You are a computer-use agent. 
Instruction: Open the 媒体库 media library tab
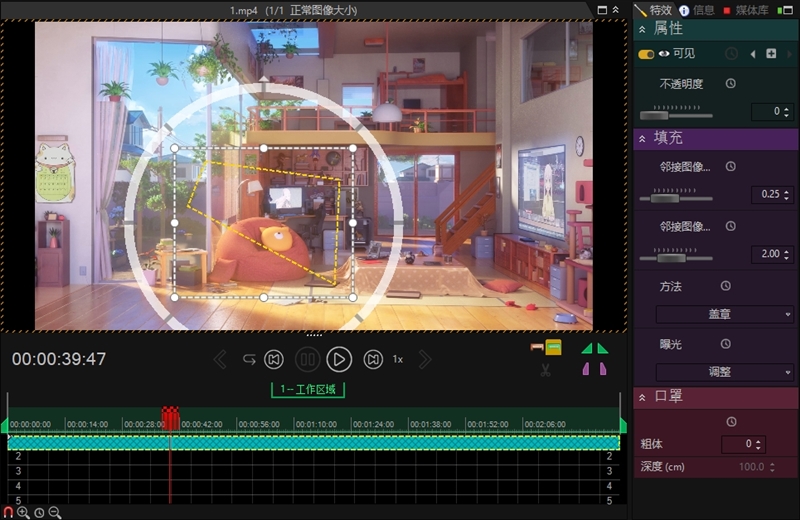[x=746, y=10]
